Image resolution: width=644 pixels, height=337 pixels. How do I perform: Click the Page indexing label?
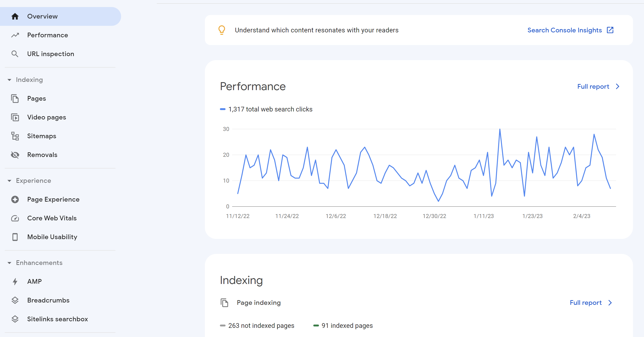[x=258, y=303]
